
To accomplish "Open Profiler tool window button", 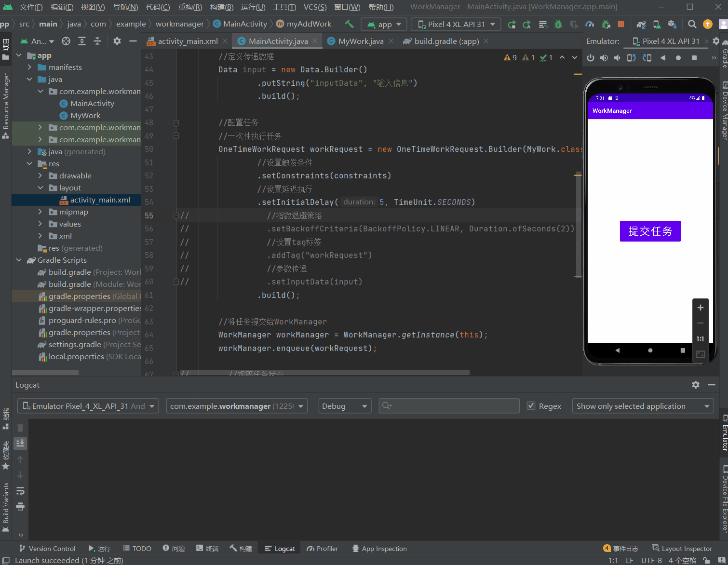I will (x=322, y=549).
